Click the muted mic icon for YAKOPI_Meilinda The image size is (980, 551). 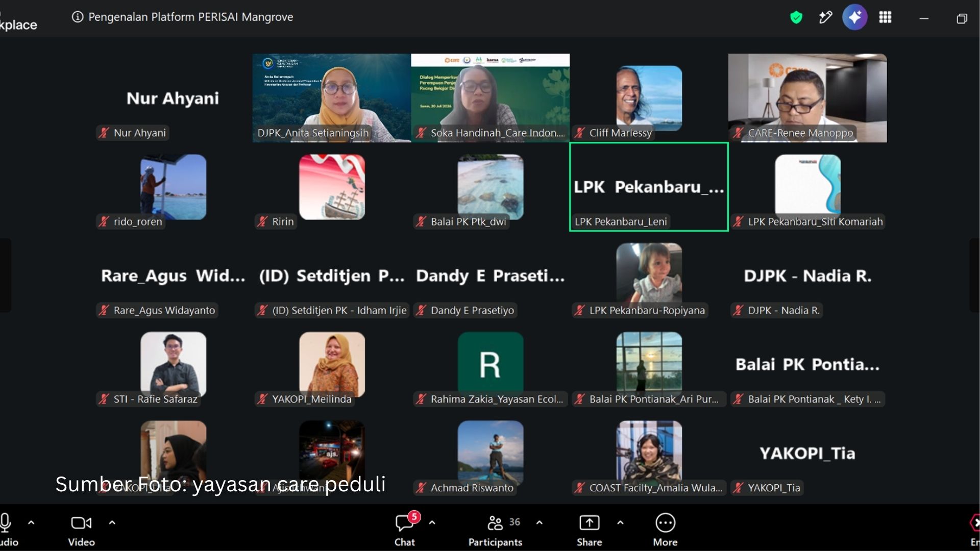point(262,399)
